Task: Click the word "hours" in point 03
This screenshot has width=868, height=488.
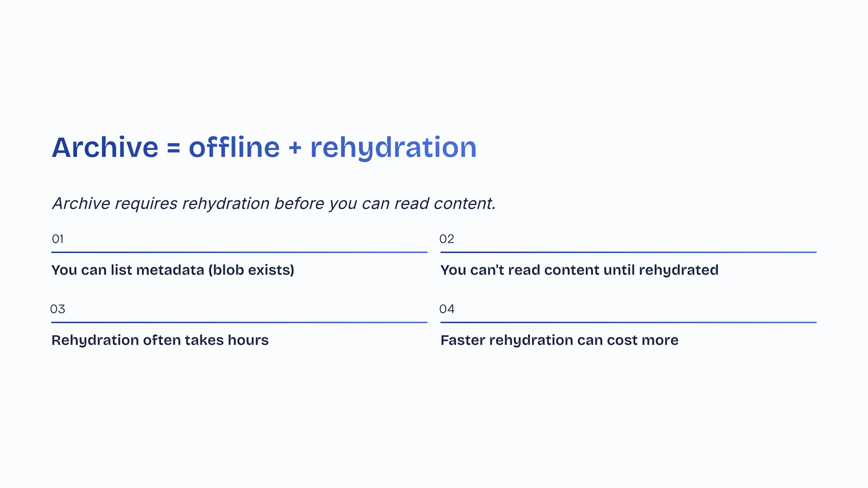Action: [x=248, y=340]
